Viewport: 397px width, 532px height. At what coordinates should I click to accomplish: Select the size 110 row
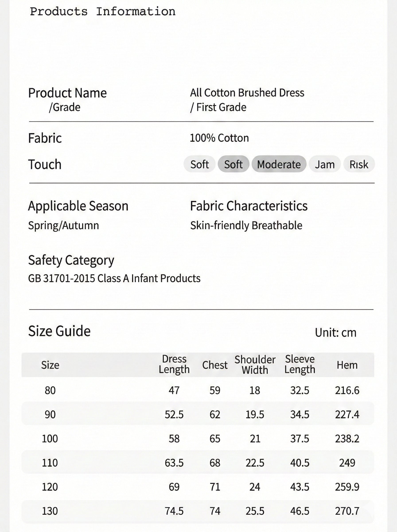point(198,463)
